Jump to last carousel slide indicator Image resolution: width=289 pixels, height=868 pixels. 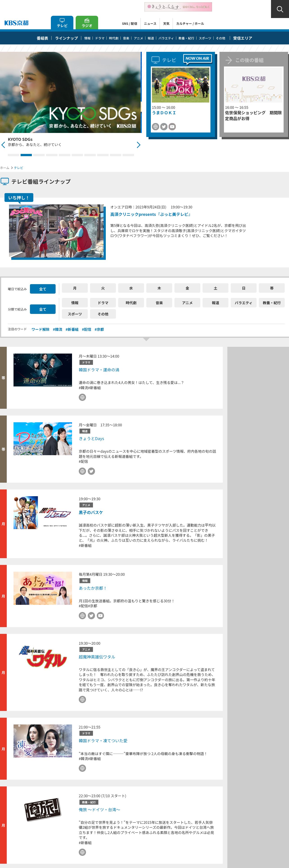pos(128,155)
